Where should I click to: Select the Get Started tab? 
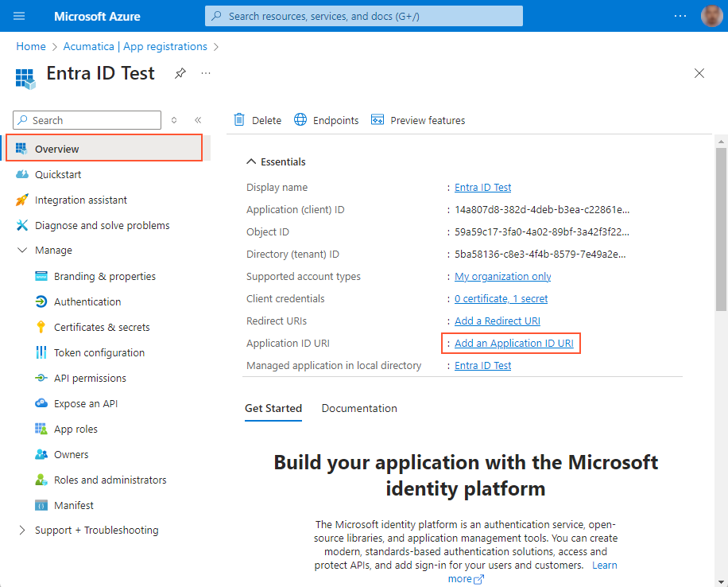pos(273,408)
